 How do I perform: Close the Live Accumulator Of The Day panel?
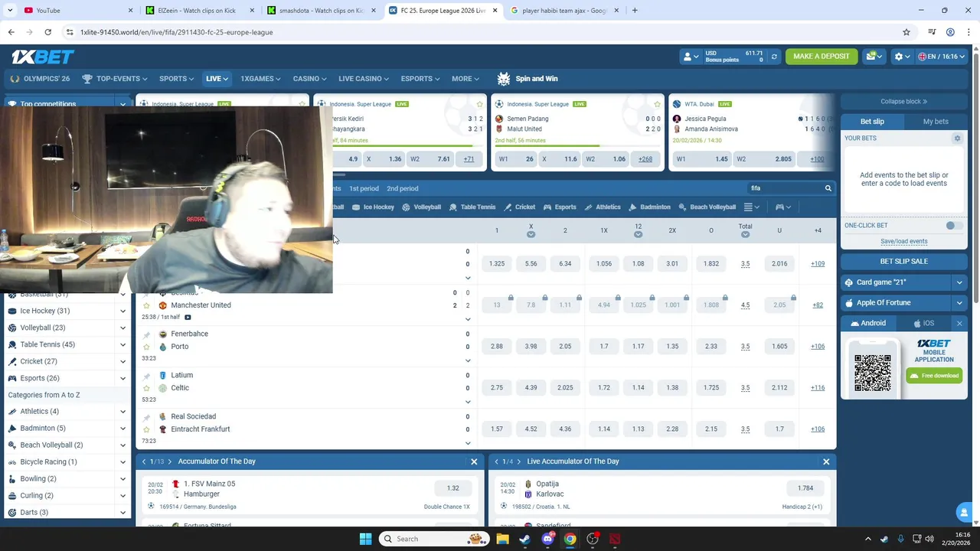(x=826, y=461)
